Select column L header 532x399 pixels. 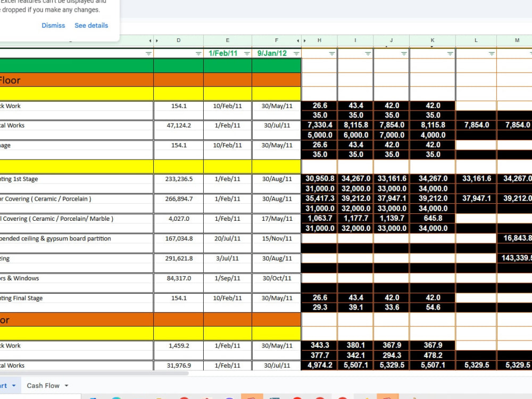[476, 40]
